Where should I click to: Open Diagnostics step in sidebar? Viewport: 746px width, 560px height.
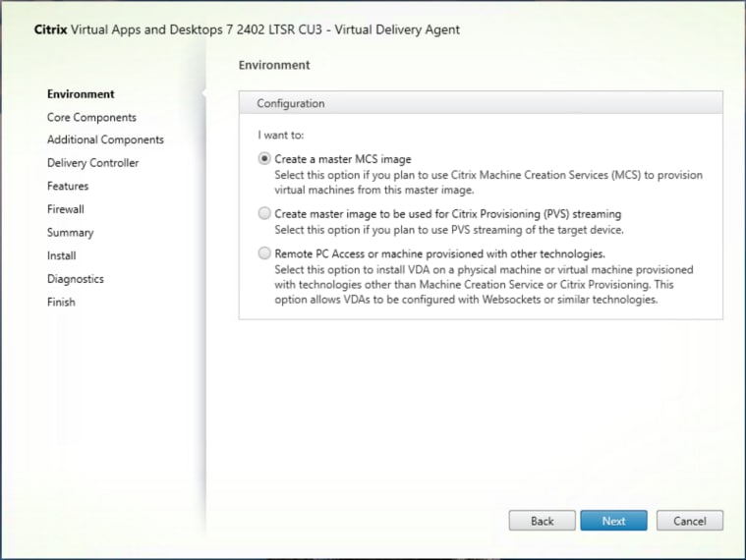(x=76, y=279)
